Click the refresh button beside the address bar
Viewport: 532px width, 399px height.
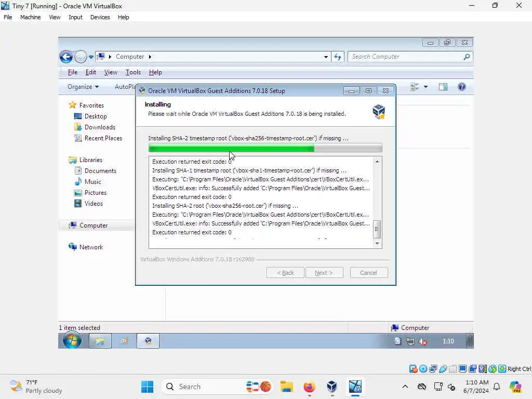[338, 57]
